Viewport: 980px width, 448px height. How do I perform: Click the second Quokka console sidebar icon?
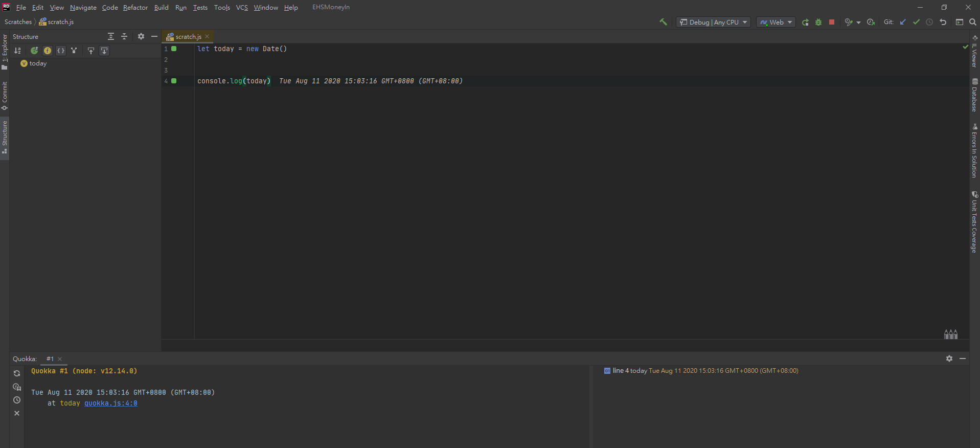(x=17, y=387)
